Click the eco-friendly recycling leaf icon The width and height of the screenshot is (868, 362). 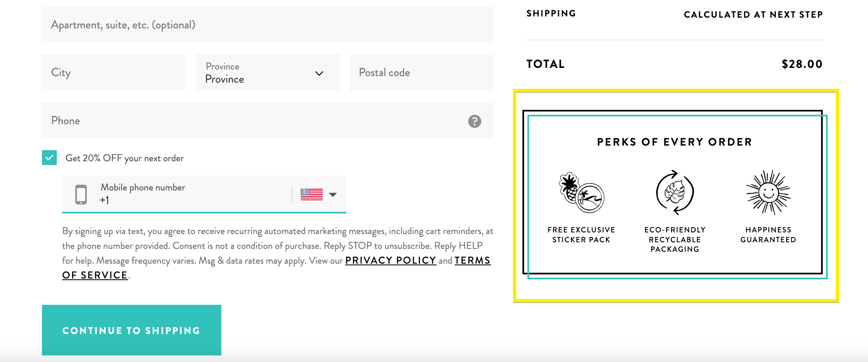coord(675,192)
